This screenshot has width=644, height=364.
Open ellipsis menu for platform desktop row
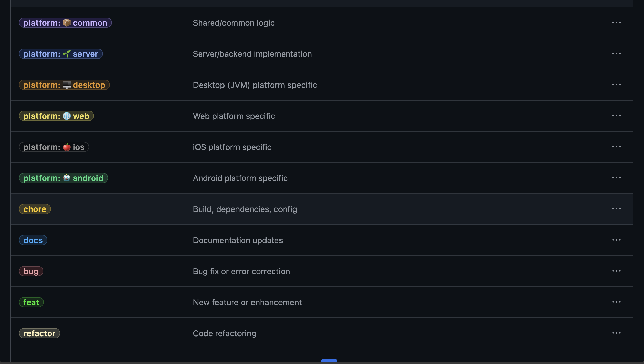click(x=616, y=85)
